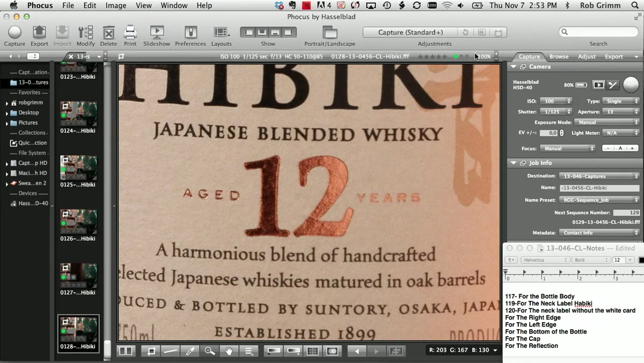Open the ISO dropdown

[555, 101]
